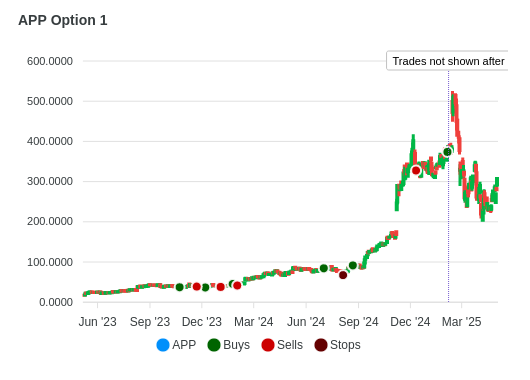
Task: Click the green Buys legend dot
Action: 214,345
